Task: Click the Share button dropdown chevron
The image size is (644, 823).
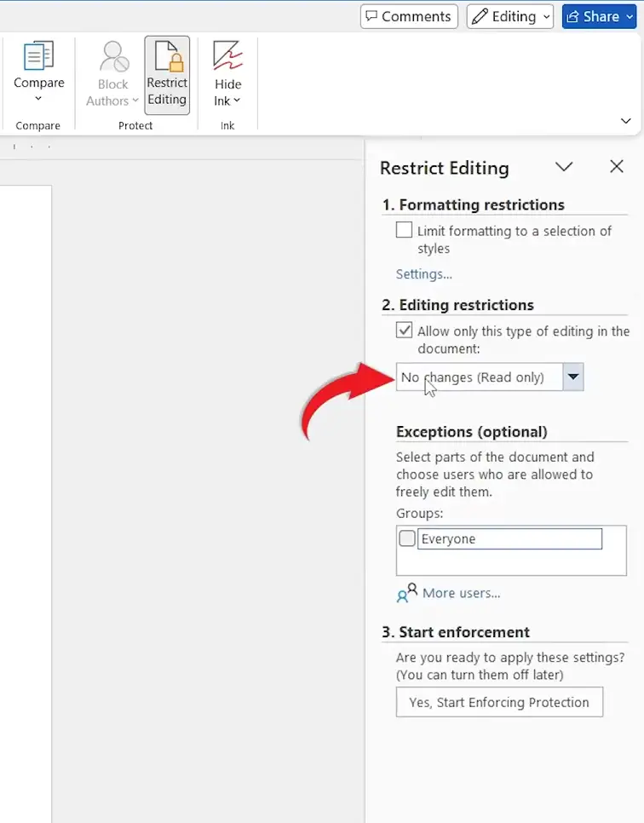Action: [630, 17]
